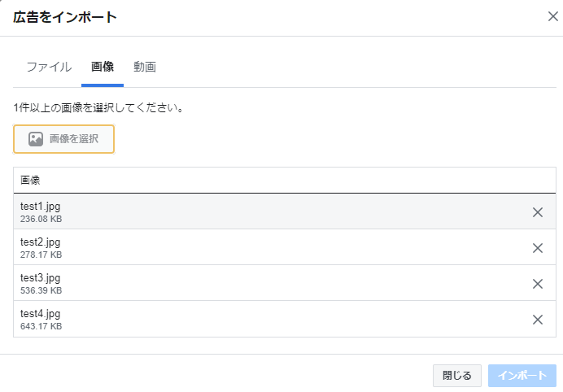Click the 画像を選択 button
Screen dimensions: 563x392
[64, 139]
